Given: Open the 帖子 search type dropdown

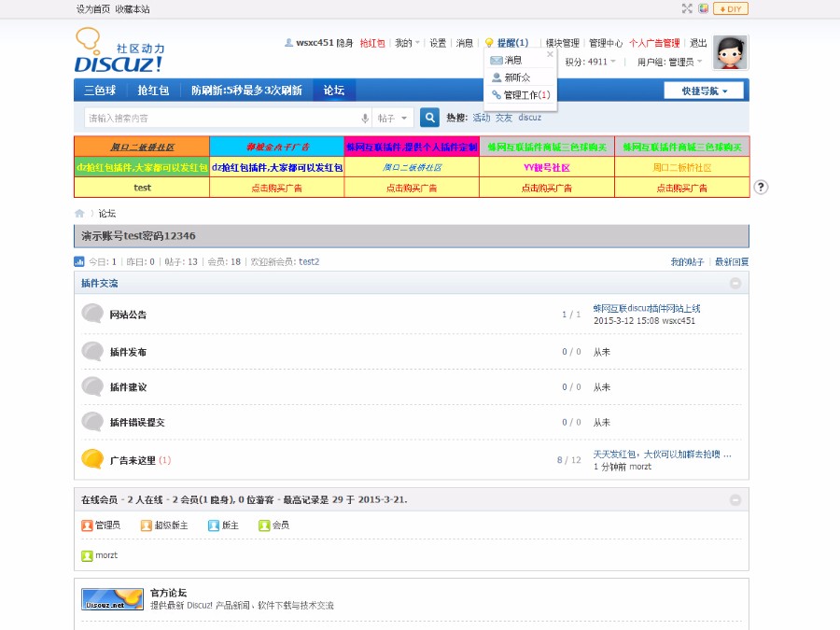Looking at the screenshot, I should tap(393, 118).
